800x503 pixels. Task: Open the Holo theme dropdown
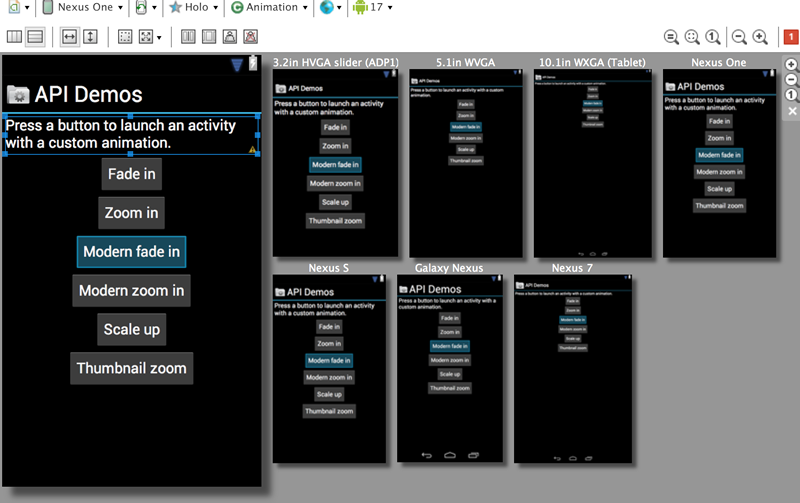pyautogui.click(x=194, y=7)
